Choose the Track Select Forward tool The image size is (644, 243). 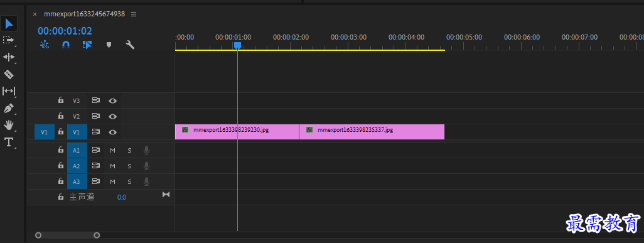click(9, 40)
